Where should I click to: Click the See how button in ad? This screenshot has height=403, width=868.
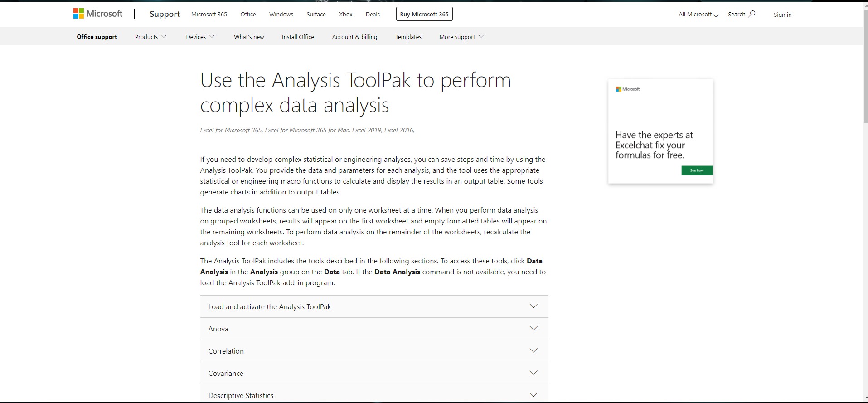coord(697,170)
